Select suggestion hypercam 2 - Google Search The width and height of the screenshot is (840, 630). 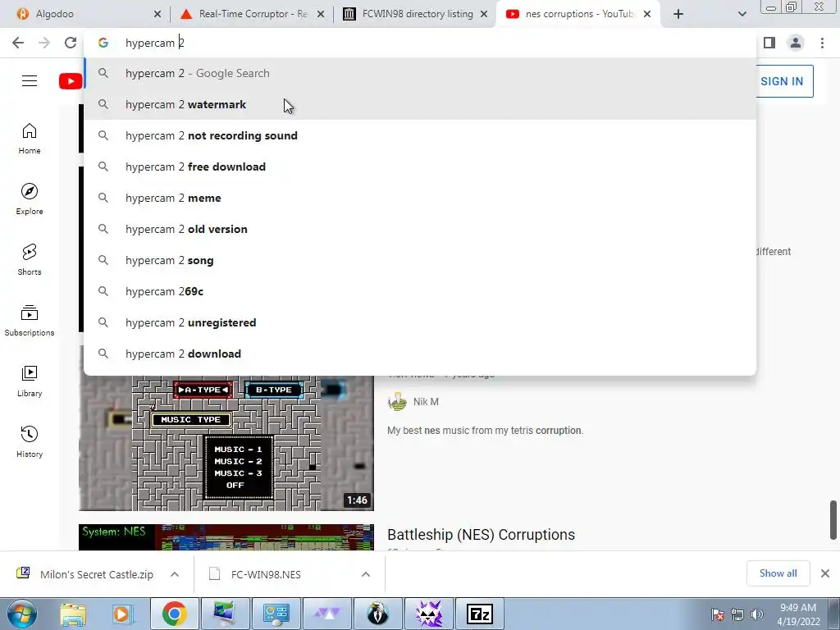click(420, 73)
